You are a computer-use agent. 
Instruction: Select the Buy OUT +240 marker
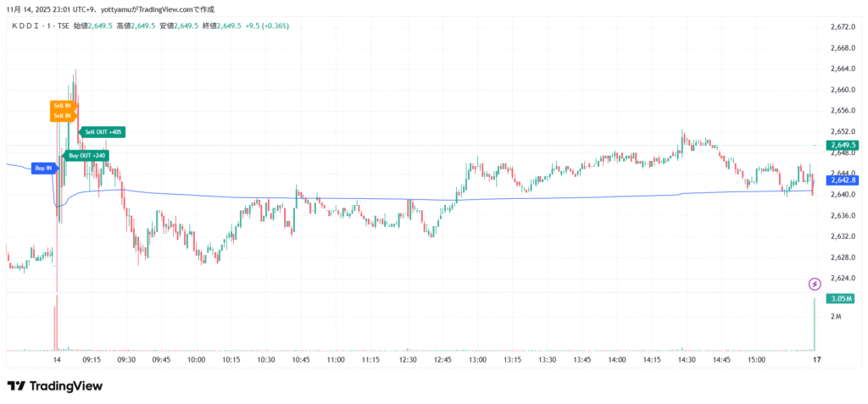[86, 156]
